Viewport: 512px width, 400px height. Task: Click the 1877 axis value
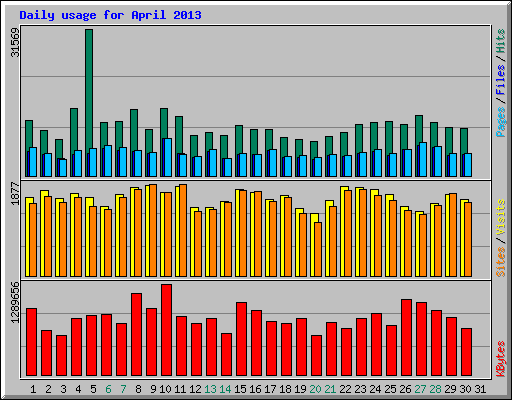pos(15,193)
